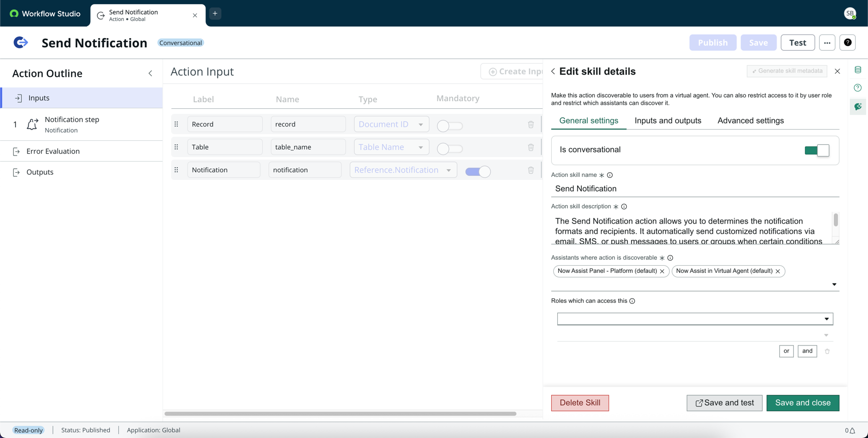Click Save and close button
The image size is (868, 438).
[x=803, y=403]
